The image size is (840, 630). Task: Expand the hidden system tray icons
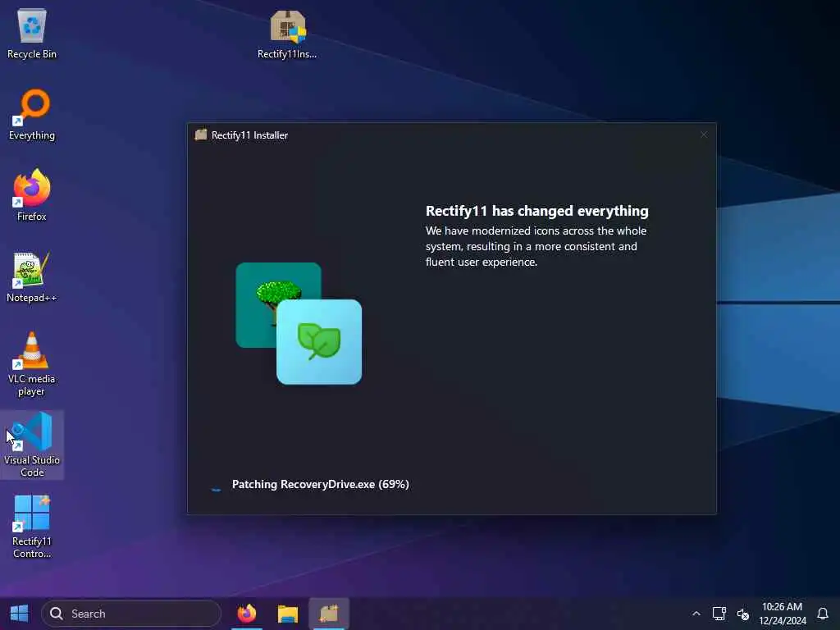[696, 614]
